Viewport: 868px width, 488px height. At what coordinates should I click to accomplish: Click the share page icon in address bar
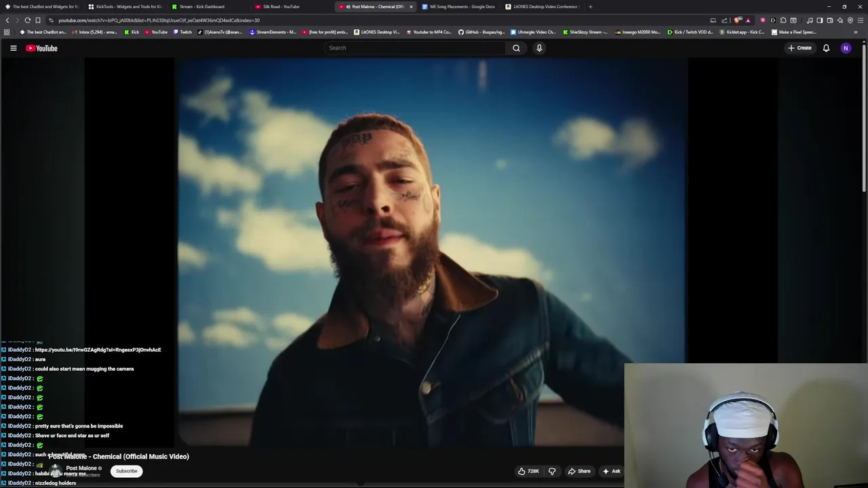(x=724, y=20)
